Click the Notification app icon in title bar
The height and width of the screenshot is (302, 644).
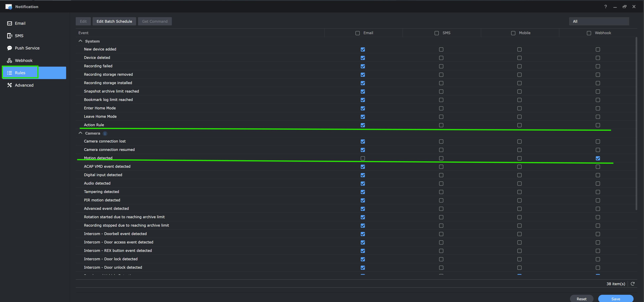pyautogui.click(x=9, y=7)
